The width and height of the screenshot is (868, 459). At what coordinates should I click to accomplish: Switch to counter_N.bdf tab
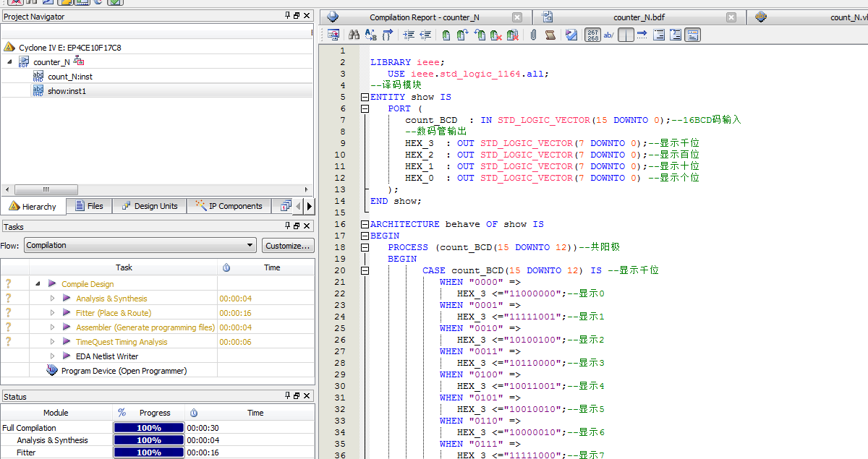(639, 17)
